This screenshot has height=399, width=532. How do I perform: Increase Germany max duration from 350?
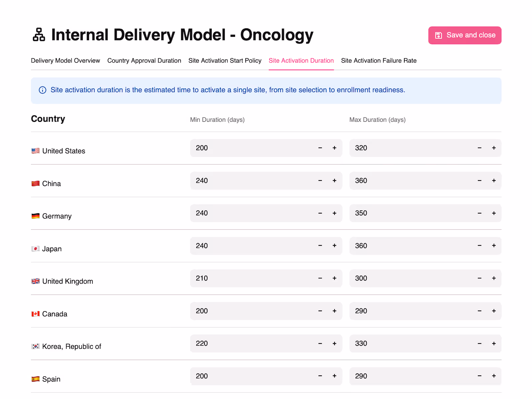pyautogui.click(x=494, y=213)
